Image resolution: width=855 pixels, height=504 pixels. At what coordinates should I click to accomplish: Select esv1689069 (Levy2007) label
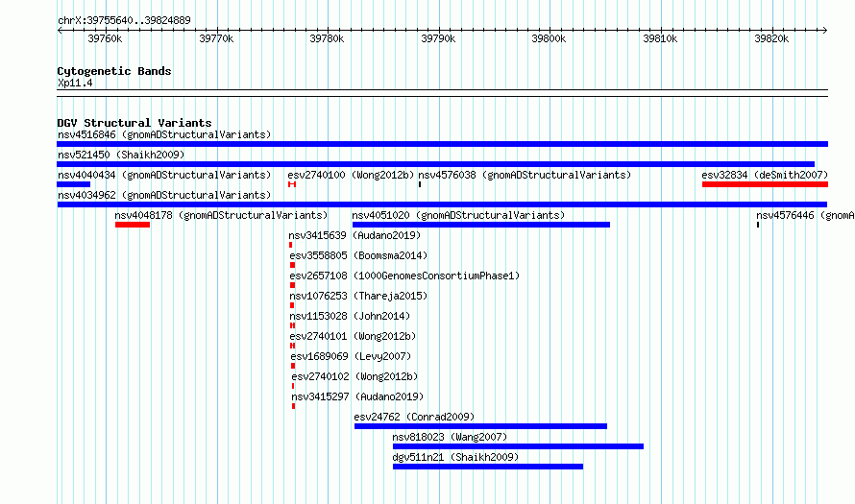click(351, 356)
